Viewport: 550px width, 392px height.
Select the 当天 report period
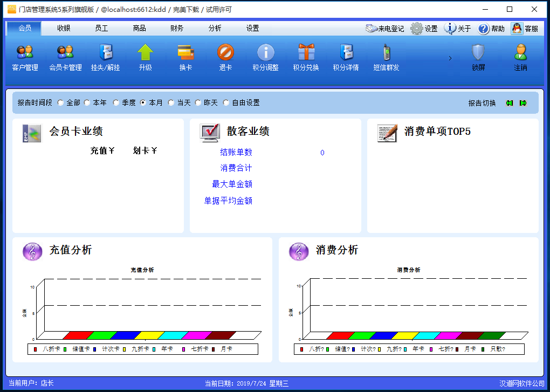171,102
